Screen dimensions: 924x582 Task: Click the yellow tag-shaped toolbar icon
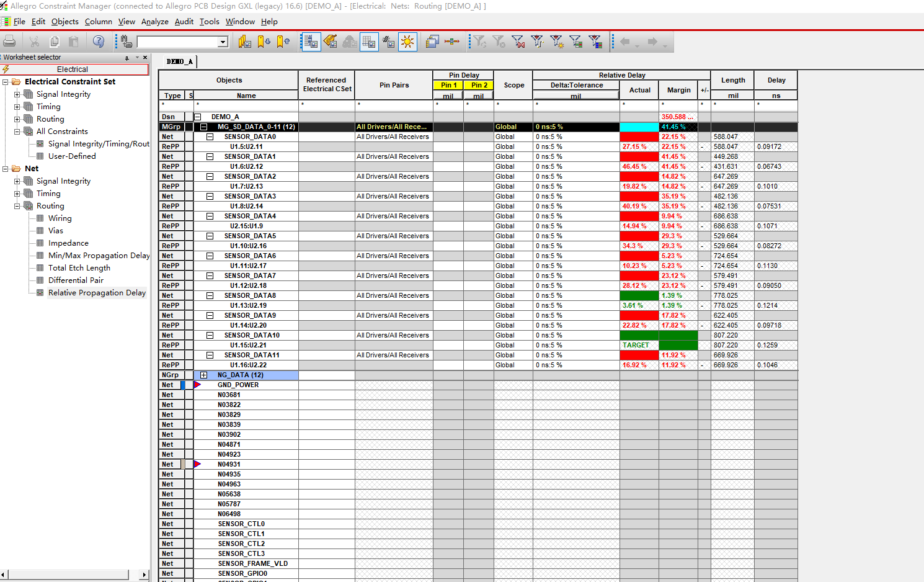point(330,42)
